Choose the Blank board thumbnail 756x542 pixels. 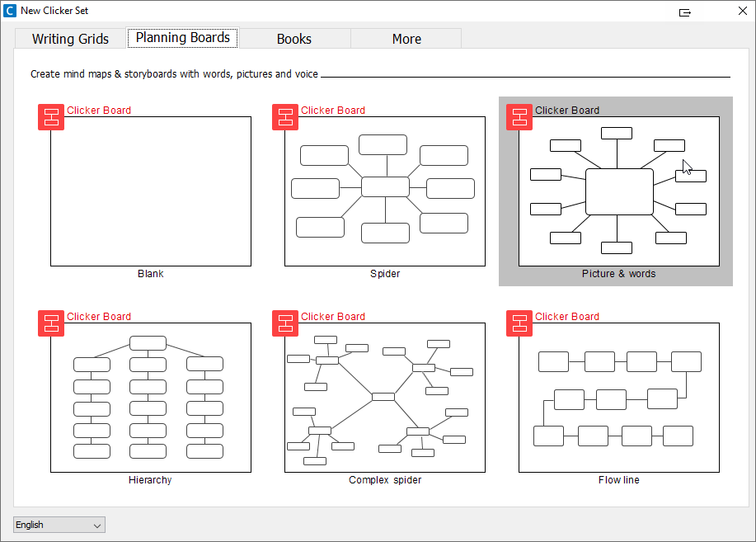(x=151, y=191)
